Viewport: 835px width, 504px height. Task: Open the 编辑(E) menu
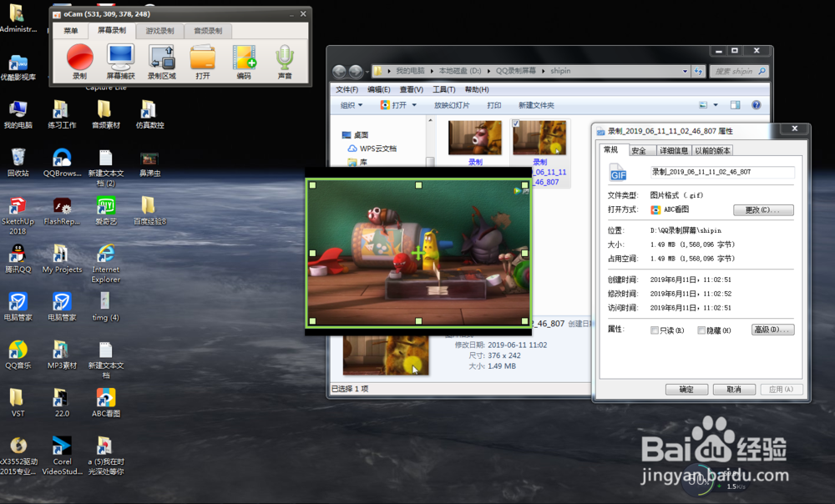coord(378,89)
